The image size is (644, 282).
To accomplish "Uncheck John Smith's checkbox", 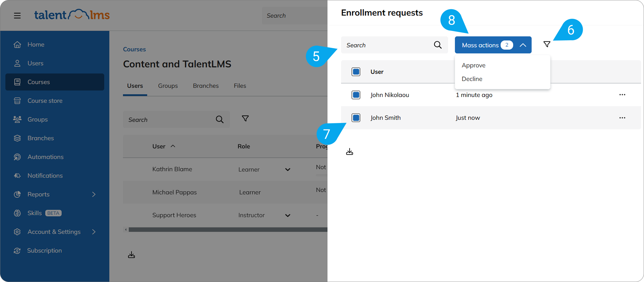I will 356,118.
